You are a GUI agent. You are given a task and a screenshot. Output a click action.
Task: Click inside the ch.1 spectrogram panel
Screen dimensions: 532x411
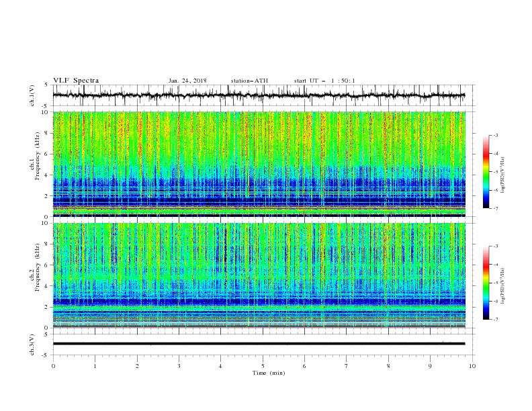tap(259, 164)
